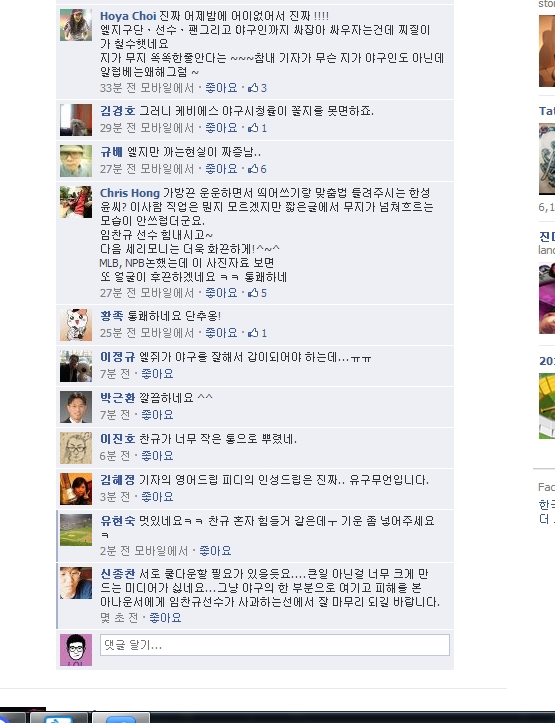Click the cartoon avatar beside comment box

point(76,650)
